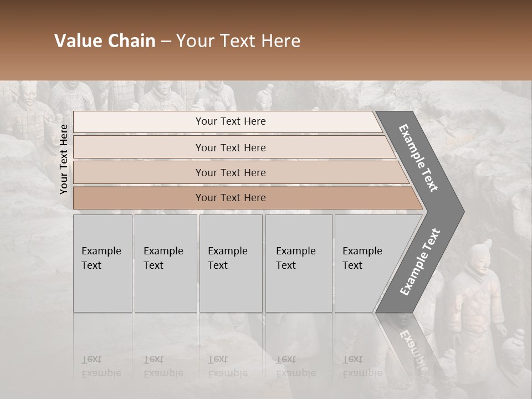This screenshot has width=532, height=399.
Task: Click the bold "Value Chain" title text
Action: [105, 41]
